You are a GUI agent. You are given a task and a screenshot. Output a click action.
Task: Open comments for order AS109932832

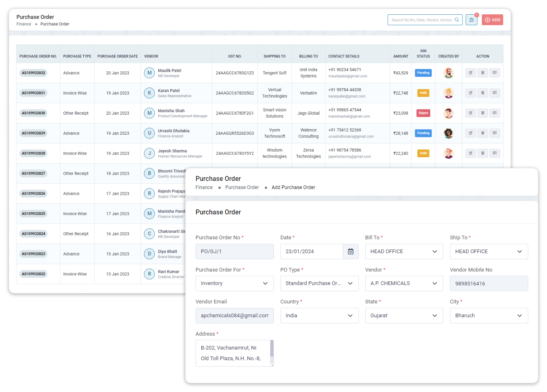tap(494, 73)
